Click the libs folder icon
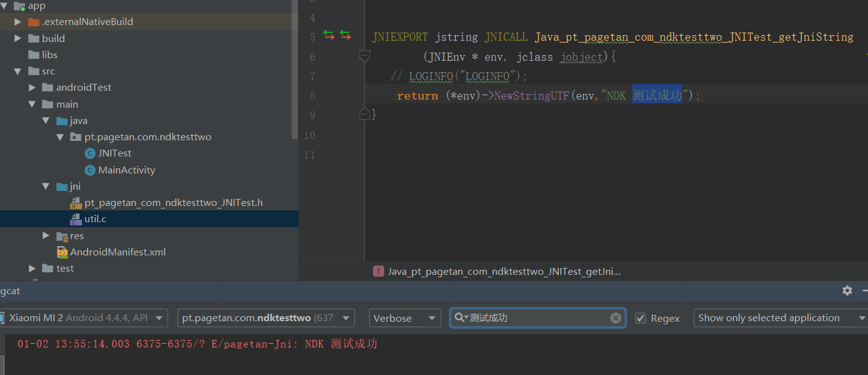Screen dimensions: 868x375 point(34,55)
